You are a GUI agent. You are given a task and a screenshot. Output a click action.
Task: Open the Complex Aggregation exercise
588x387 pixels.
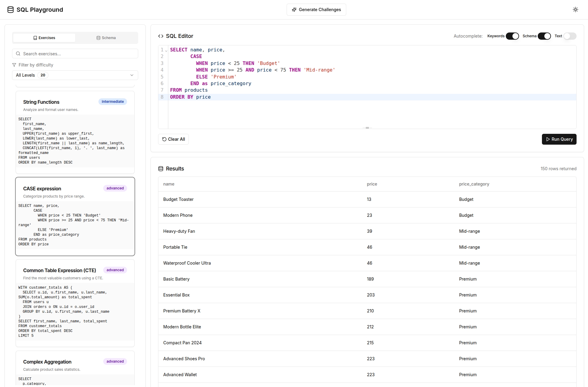[75, 368]
